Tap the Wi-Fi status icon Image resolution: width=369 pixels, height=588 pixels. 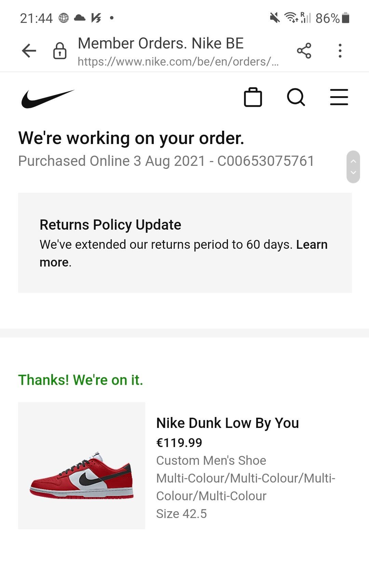tap(291, 18)
